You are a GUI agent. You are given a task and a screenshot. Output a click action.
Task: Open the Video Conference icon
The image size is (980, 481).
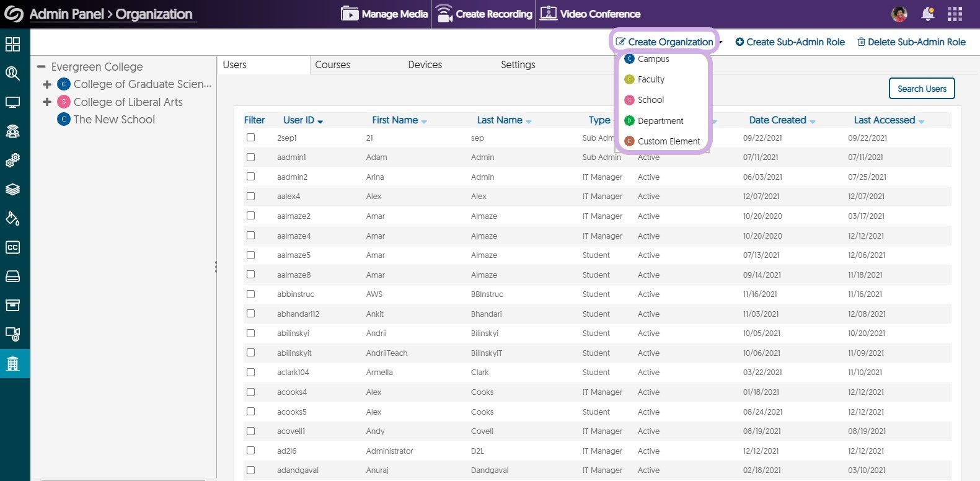pyautogui.click(x=548, y=14)
